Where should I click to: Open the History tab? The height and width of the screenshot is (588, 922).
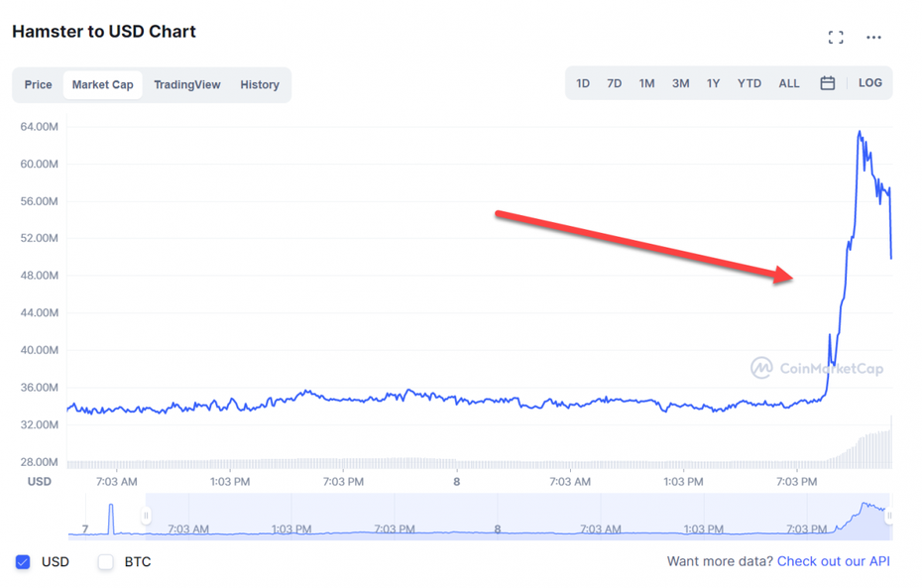pos(260,84)
